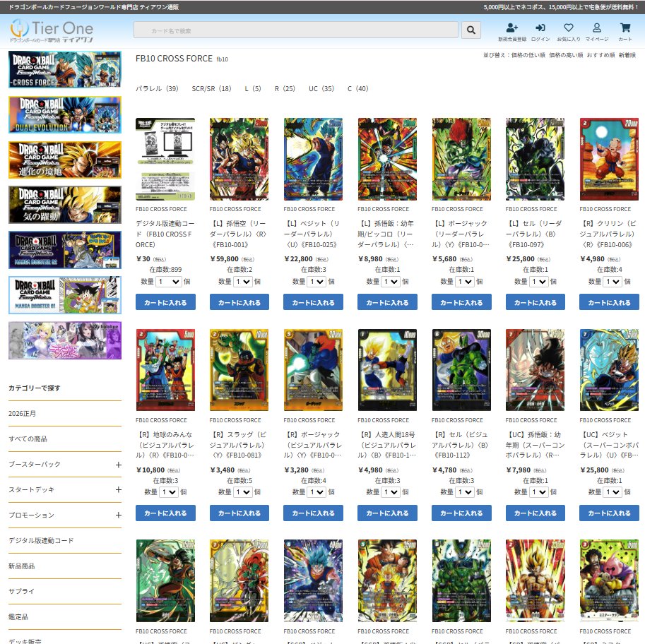Click the login arrow icon

540,28
